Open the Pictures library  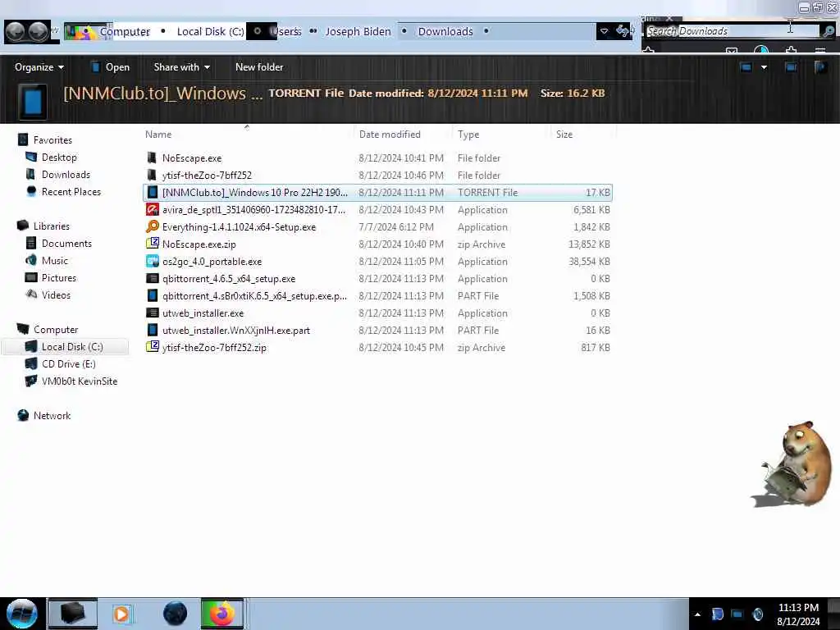[x=59, y=277]
